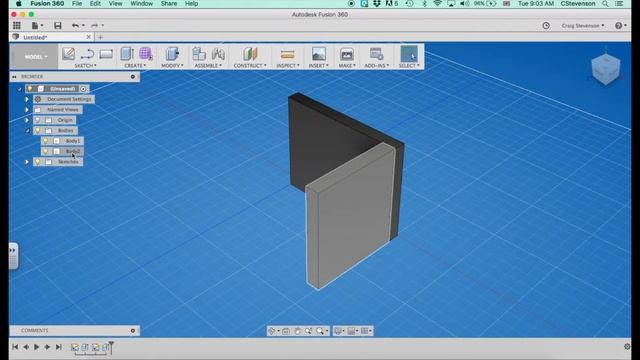Select the Insert image icon
This screenshot has height=360, width=640.
[x=319, y=54]
